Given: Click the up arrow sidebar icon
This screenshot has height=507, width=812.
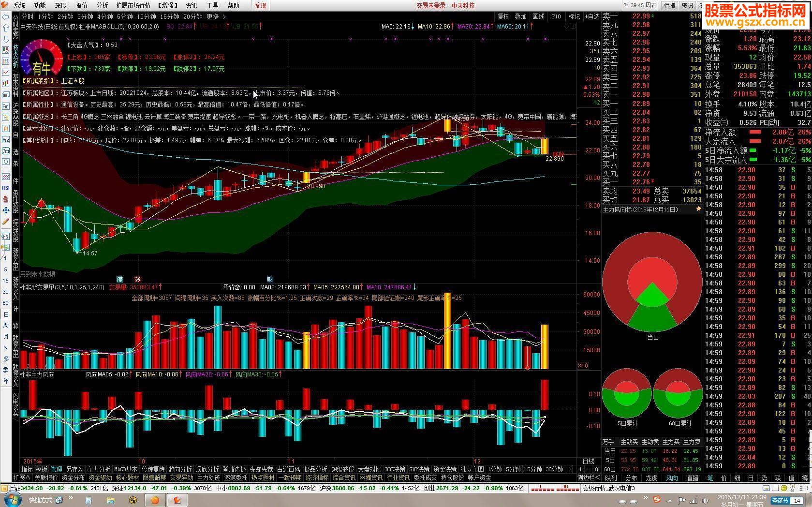Looking at the screenshot, I should click(x=5, y=28).
